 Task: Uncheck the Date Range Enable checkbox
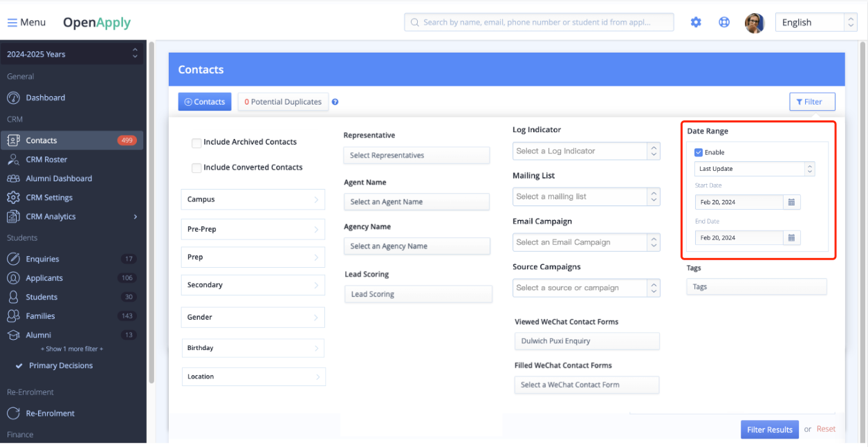[x=699, y=152]
